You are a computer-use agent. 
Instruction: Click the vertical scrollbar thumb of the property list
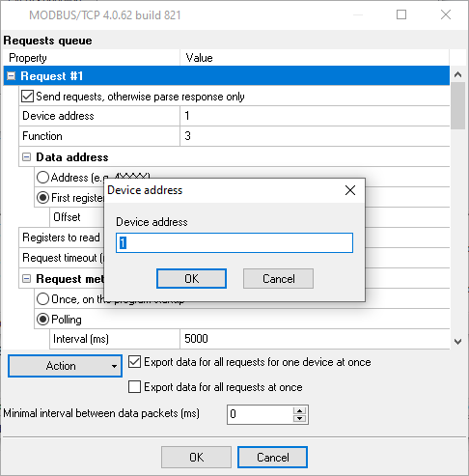pyautogui.click(x=457, y=105)
